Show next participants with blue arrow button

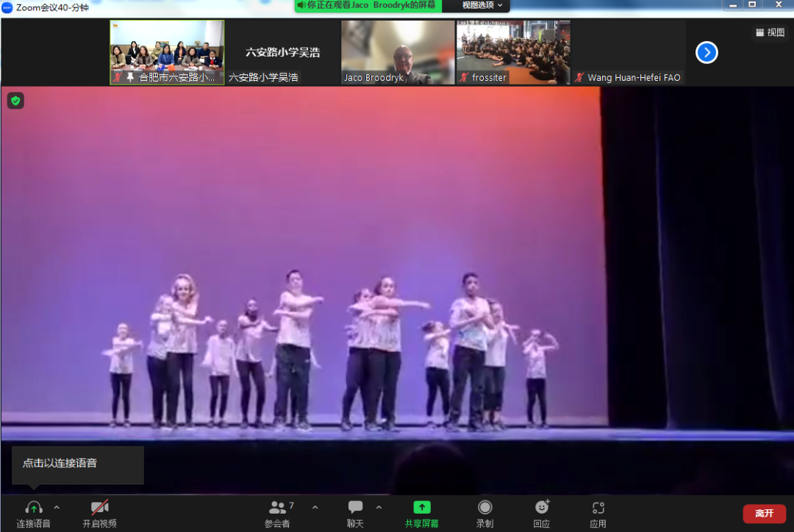tap(707, 52)
